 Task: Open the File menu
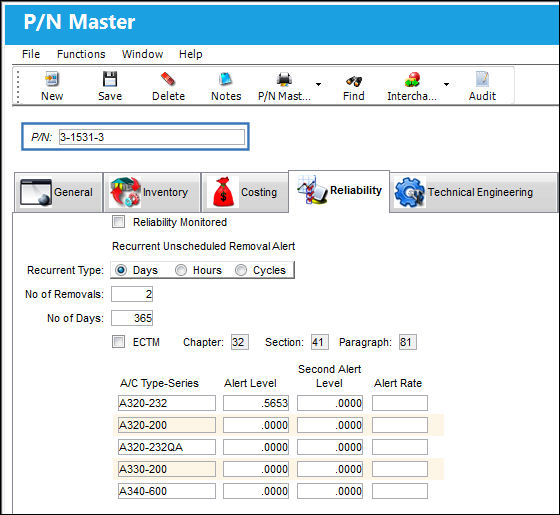(31, 54)
